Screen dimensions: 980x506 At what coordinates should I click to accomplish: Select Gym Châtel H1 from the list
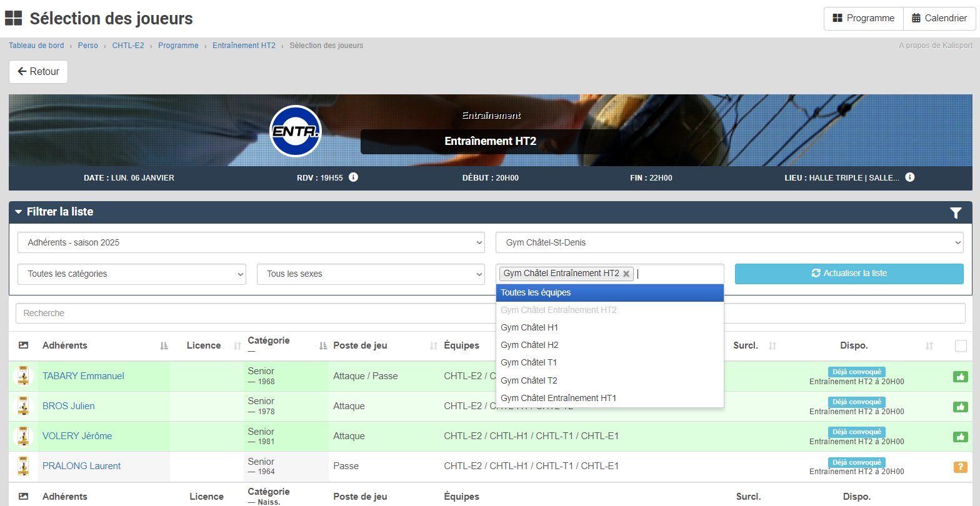(529, 327)
